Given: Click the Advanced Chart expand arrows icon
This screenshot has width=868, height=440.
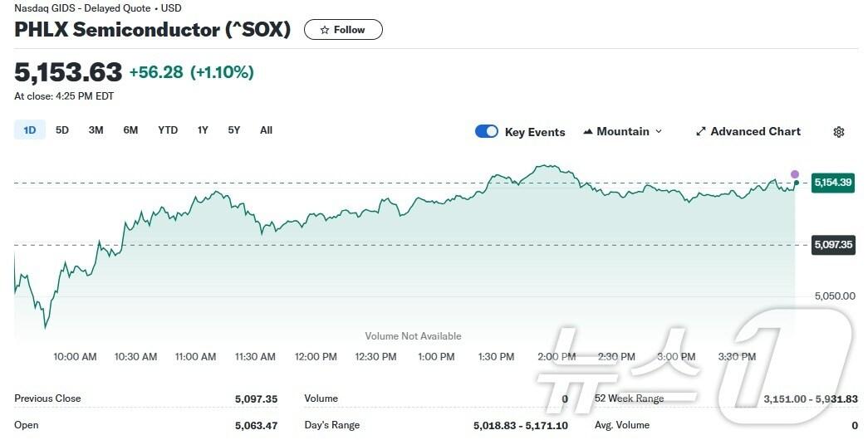Looking at the screenshot, I should 701,132.
